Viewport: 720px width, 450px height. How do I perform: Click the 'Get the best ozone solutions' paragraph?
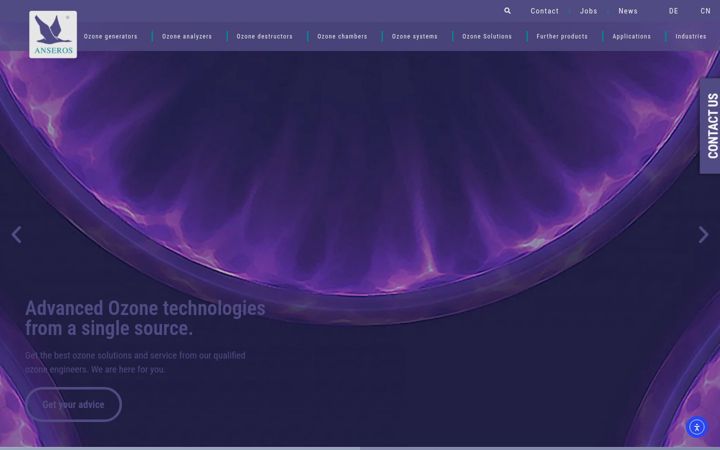click(135, 362)
